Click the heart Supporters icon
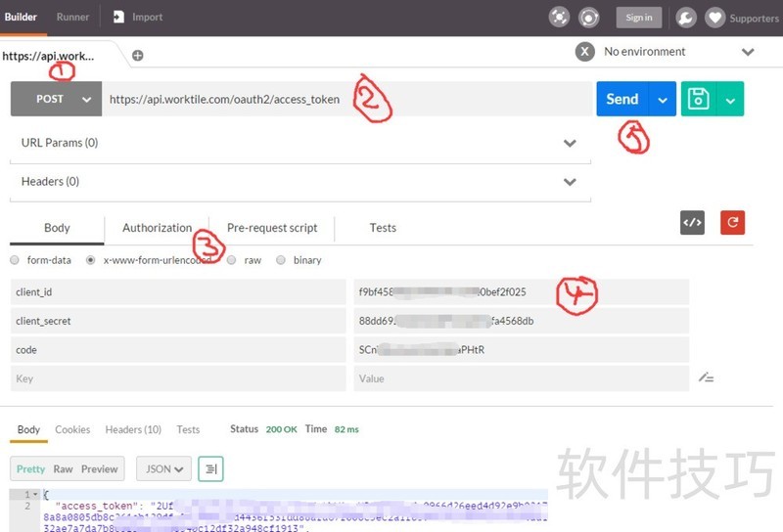783x532 pixels. click(x=715, y=18)
